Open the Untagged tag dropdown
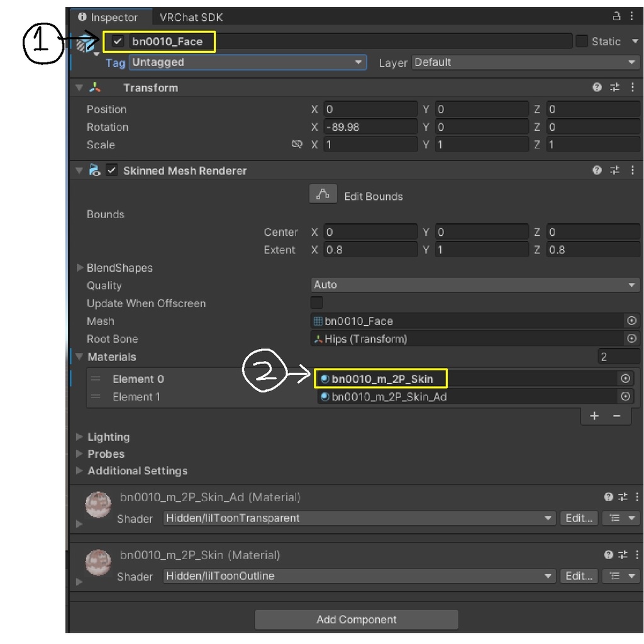644x644 pixels. [248, 62]
